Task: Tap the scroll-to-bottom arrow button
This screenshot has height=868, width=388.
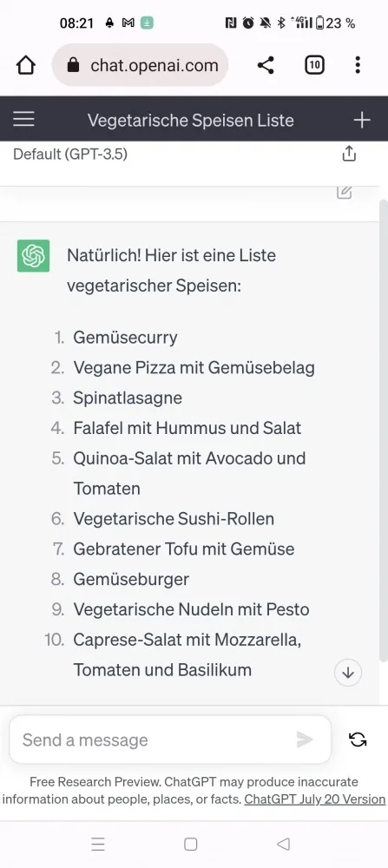Action: click(x=348, y=673)
